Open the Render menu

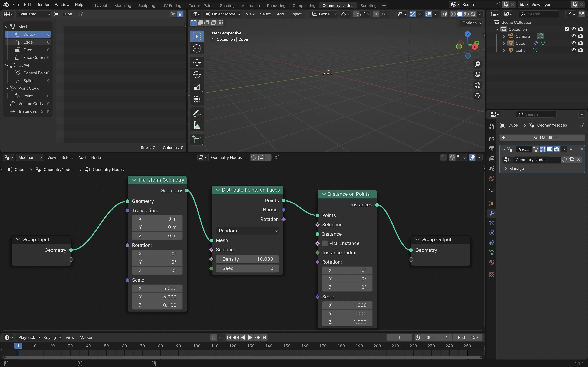pyautogui.click(x=43, y=5)
